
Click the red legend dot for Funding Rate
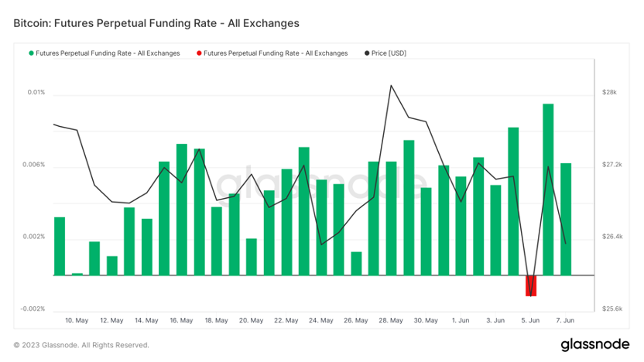click(x=199, y=53)
